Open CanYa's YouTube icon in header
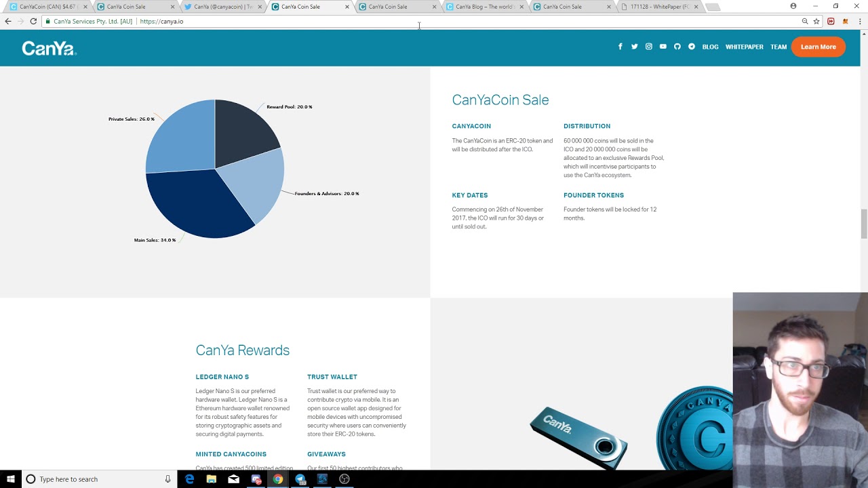Viewport: 868px width, 488px height. point(663,47)
